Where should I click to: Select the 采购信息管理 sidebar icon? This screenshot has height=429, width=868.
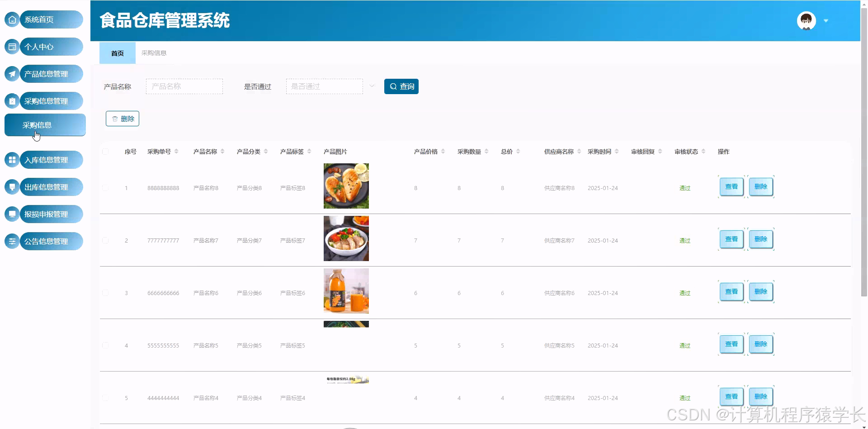point(11,101)
